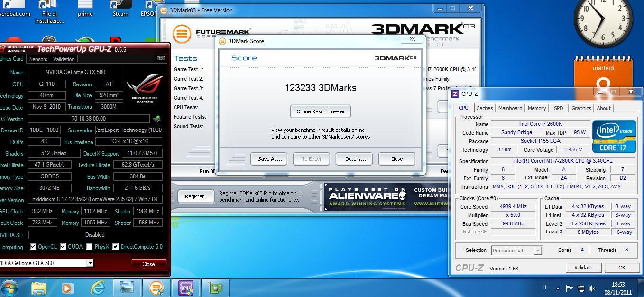Image resolution: width=644 pixels, height=297 pixels.
Task: Click the Validate button in CPU-Z
Action: 583,268
